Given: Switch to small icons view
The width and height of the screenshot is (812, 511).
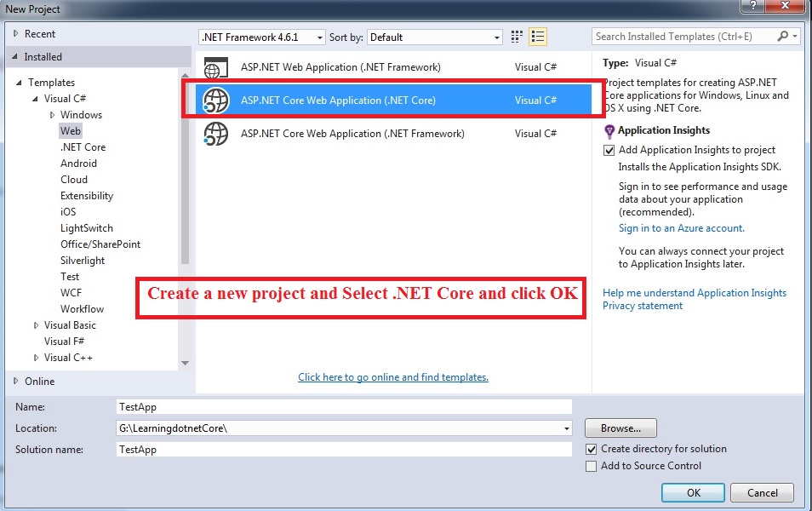Looking at the screenshot, I should (517, 37).
